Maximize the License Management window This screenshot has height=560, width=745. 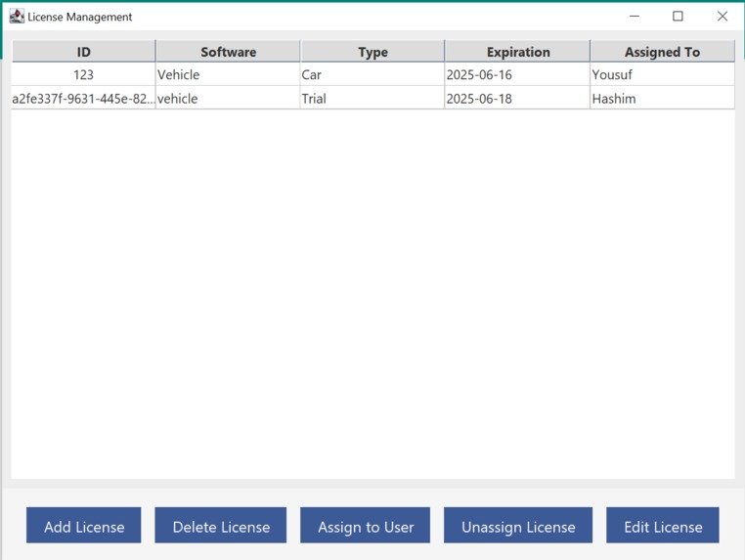678,17
